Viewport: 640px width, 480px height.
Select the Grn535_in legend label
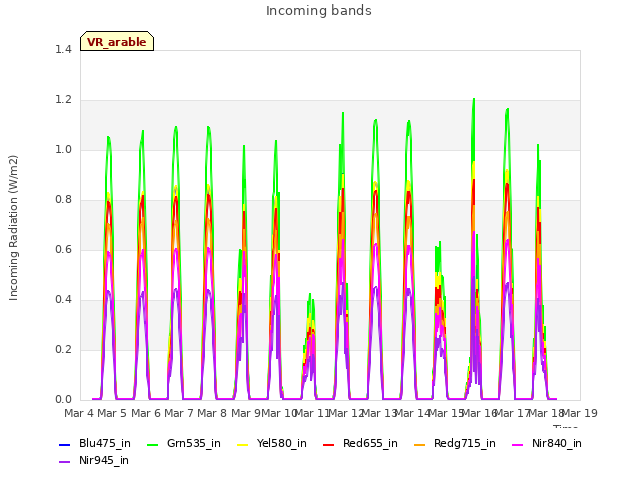[194, 444]
